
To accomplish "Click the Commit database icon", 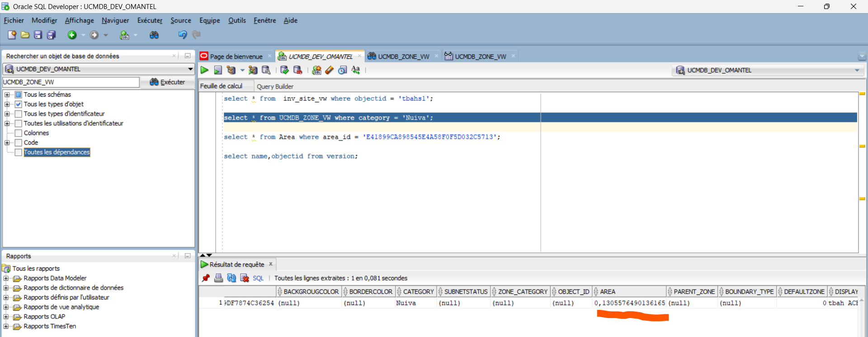I will coord(284,70).
